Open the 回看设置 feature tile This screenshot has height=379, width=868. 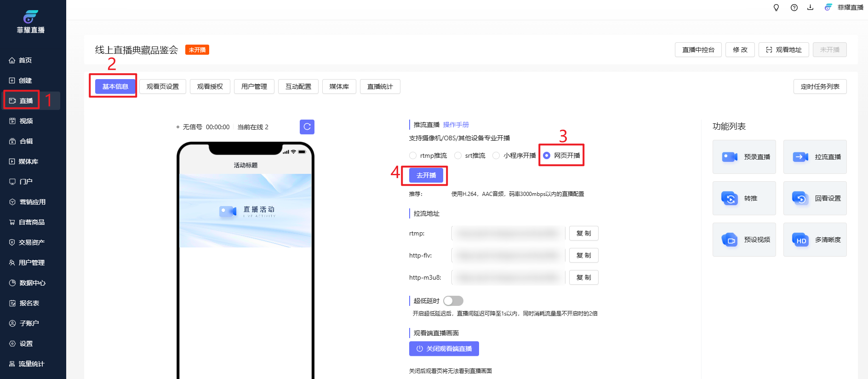[815, 198]
